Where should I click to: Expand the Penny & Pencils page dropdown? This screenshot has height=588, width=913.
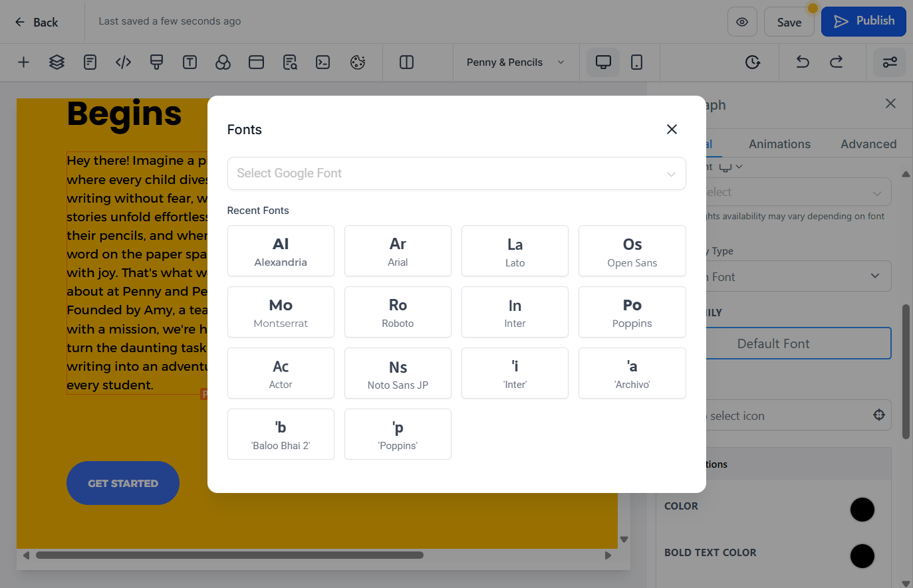[515, 62]
